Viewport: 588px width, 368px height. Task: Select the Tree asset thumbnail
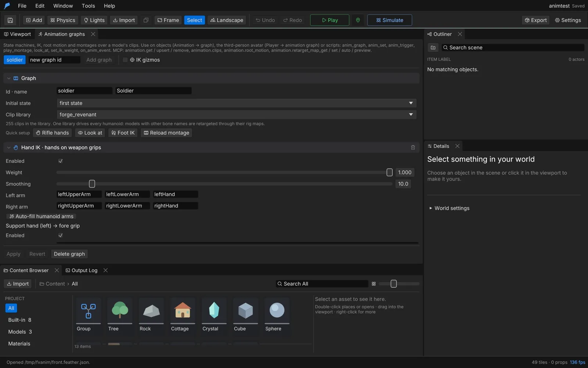(120, 310)
